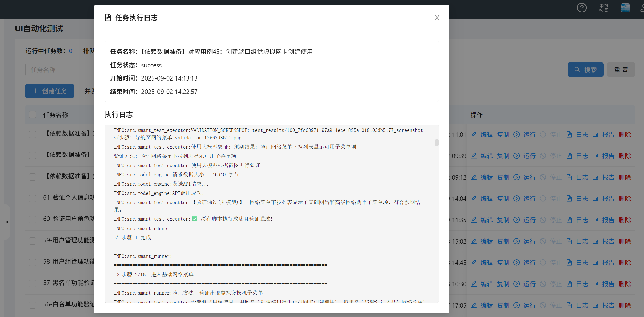Click the log document icon in 11:35 row
This screenshot has height=317, width=644.
pos(569,220)
